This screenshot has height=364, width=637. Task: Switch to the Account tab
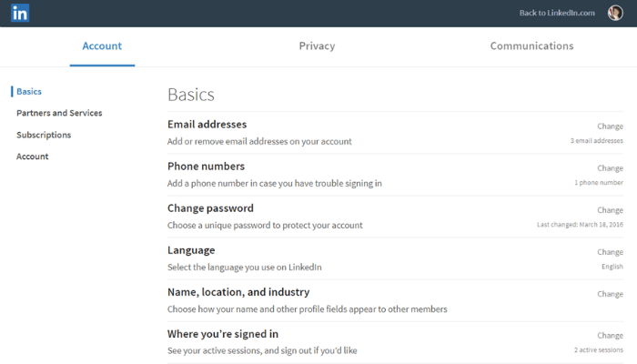[102, 45]
